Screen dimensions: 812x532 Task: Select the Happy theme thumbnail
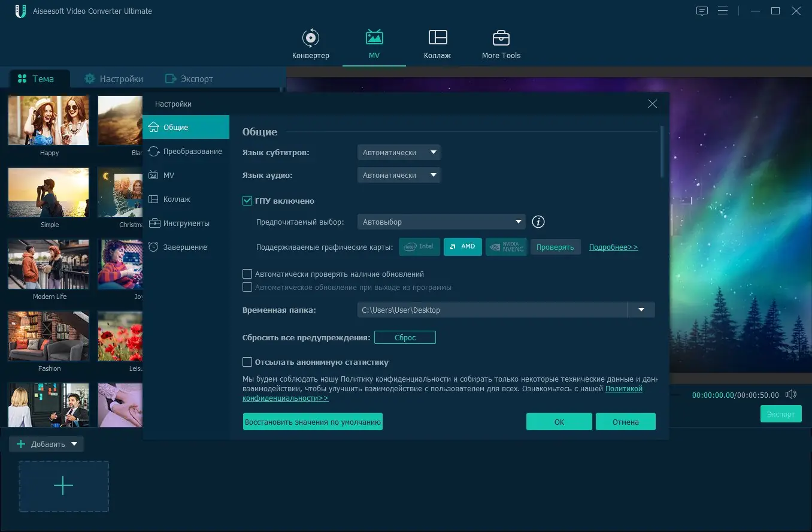pos(49,120)
